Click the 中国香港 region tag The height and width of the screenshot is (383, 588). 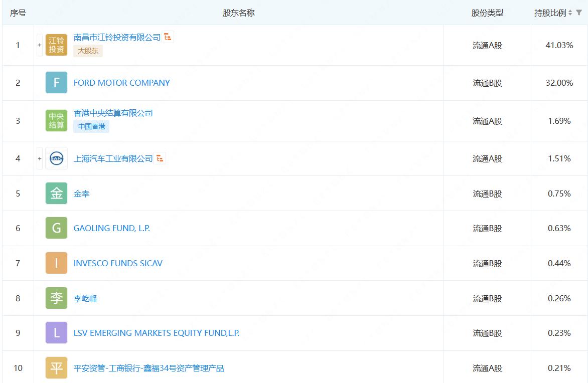(x=91, y=126)
